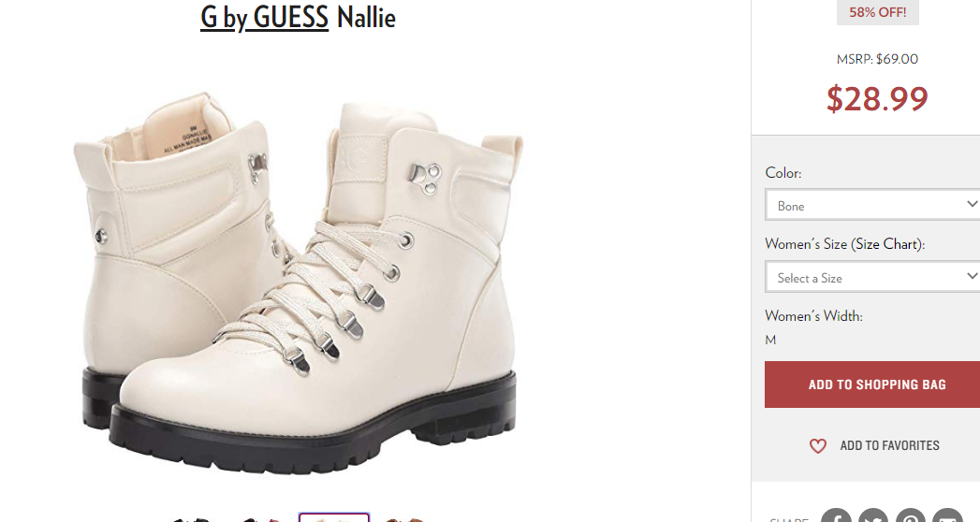The image size is (980, 522).
Task: Open the Color dropdown showing Bone
Action: [872, 205]
